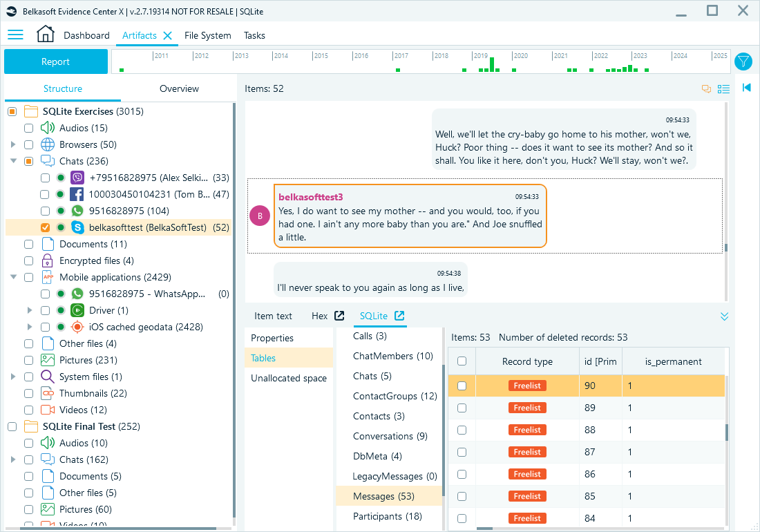Image resolution: width=760 pixels, height=532 pixels.
Task: Expand the Browsers (50) node
Action: [x=13, y=144]
